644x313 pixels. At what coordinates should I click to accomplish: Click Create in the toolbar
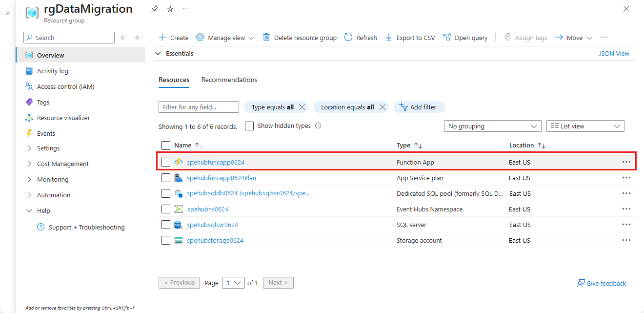174,38
